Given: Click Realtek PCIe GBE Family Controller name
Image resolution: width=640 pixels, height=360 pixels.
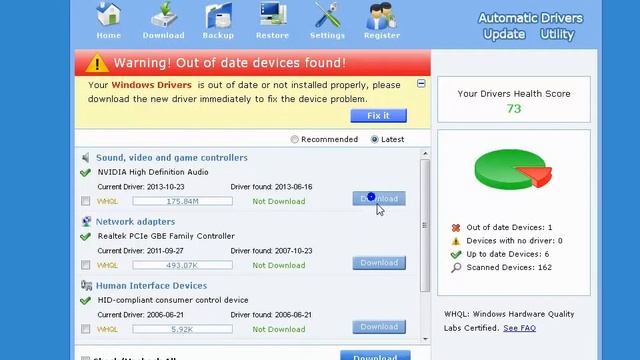Looking at the screenshot, I should coord(166,236).
